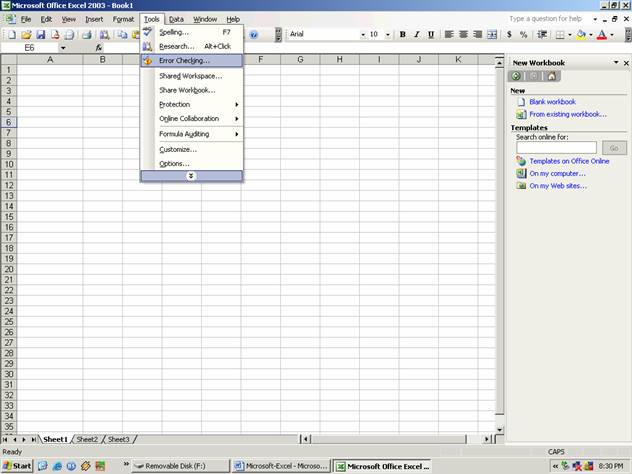Click the Open folder toolbar icon

[x=26, y=35]
